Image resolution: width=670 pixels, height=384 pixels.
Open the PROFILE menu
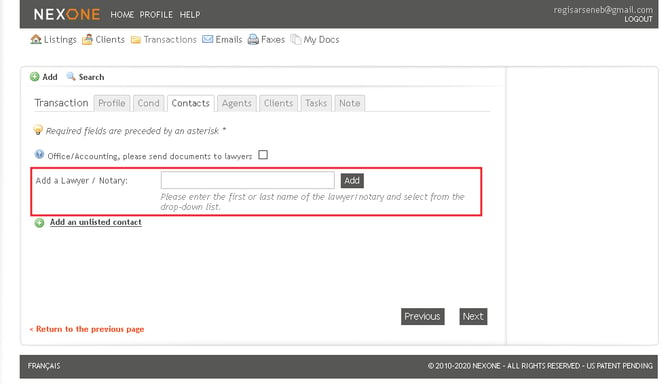(156, 15)
